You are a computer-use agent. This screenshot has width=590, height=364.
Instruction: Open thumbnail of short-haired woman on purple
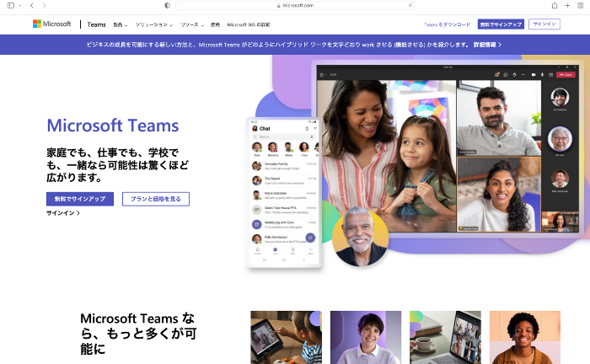tap(366, 337)
